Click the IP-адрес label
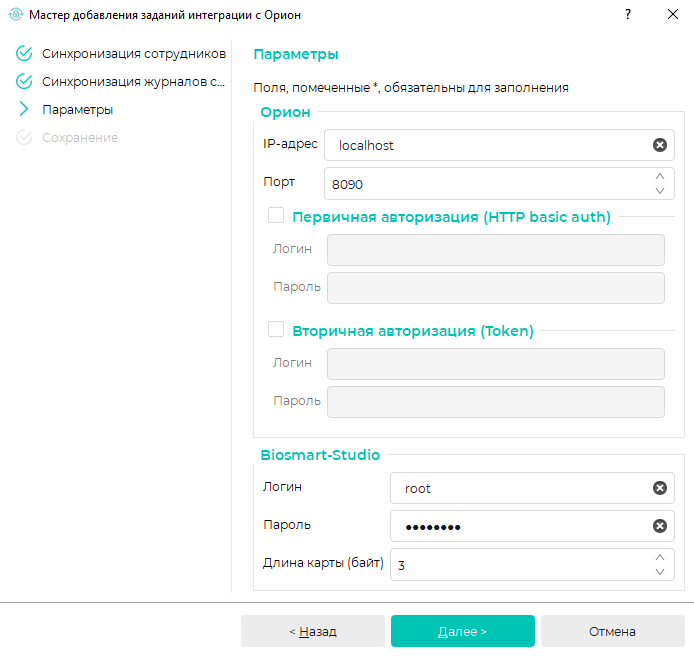This screenshot has width=694, height=657. coord(290,144)
